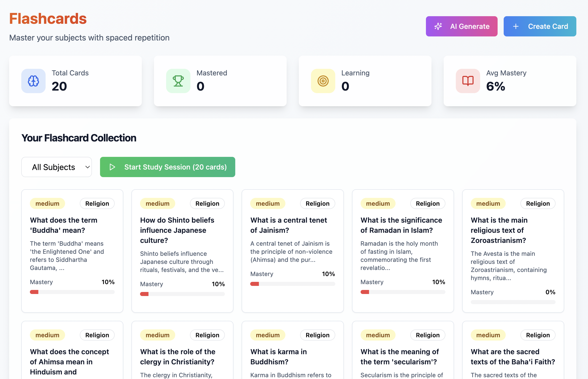
Task: Click the trophy icon in Mastered card
Action: coord(178,81)
